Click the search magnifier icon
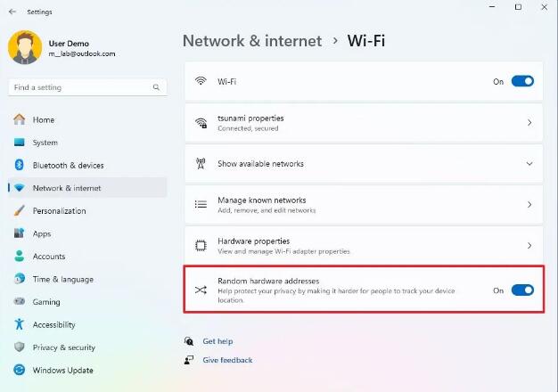This screenshot has height=392, width=558. (x=157, y=87)
